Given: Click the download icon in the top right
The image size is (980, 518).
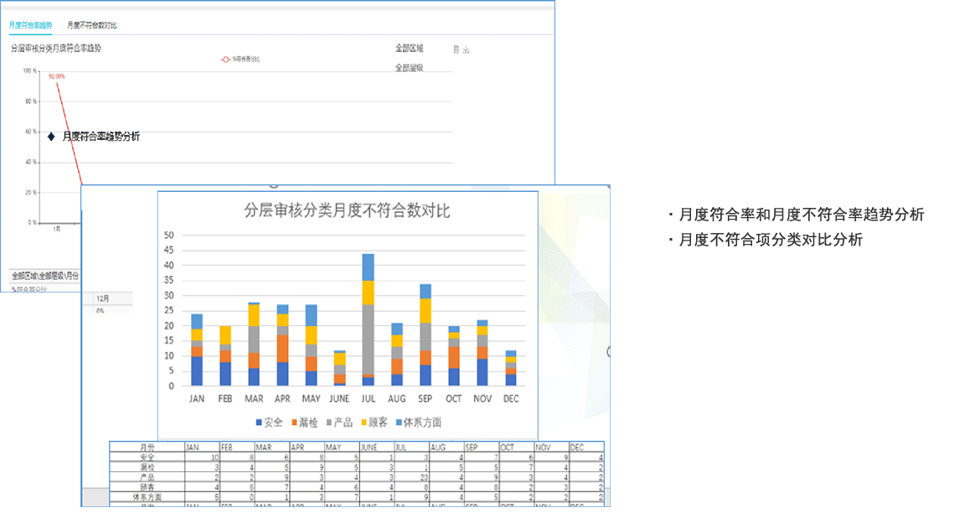Looking at the screenshot, I should click(467, 50).
